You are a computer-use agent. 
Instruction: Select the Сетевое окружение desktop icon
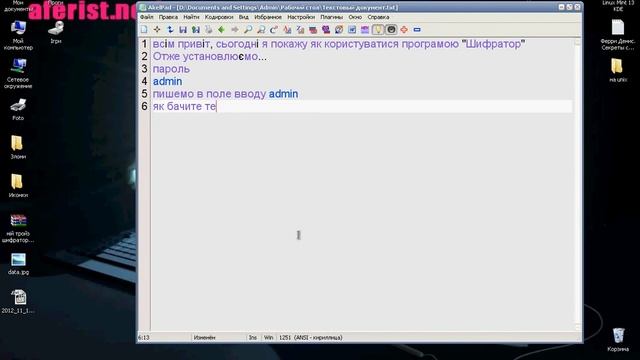click(18, 73)
